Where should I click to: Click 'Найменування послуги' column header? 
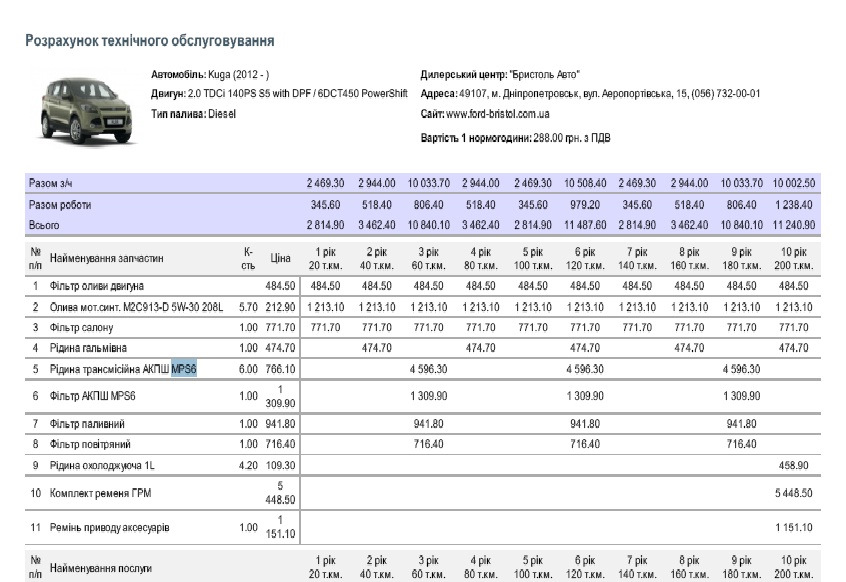coord(100,568)
